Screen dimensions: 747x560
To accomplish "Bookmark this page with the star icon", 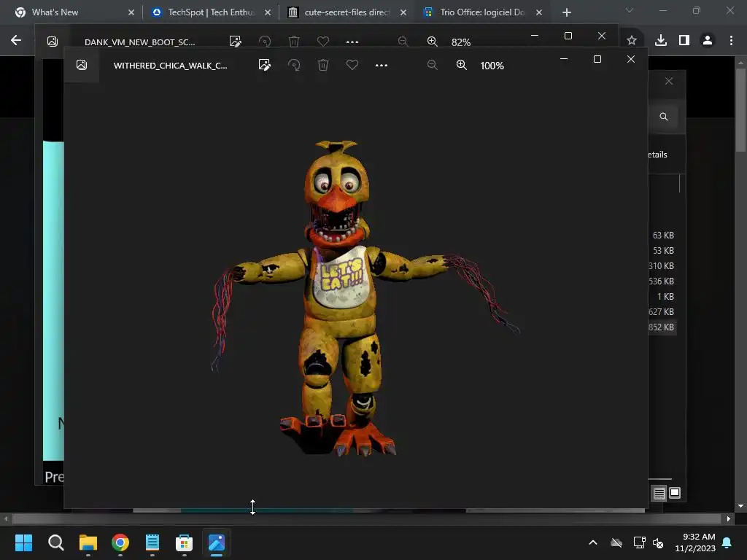I will [x=632, y=40].
